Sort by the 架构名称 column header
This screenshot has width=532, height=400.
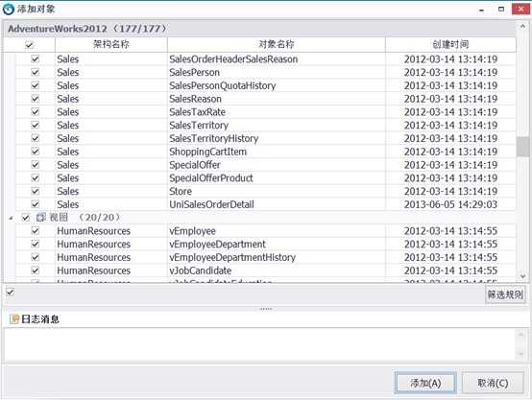(111, 44)
